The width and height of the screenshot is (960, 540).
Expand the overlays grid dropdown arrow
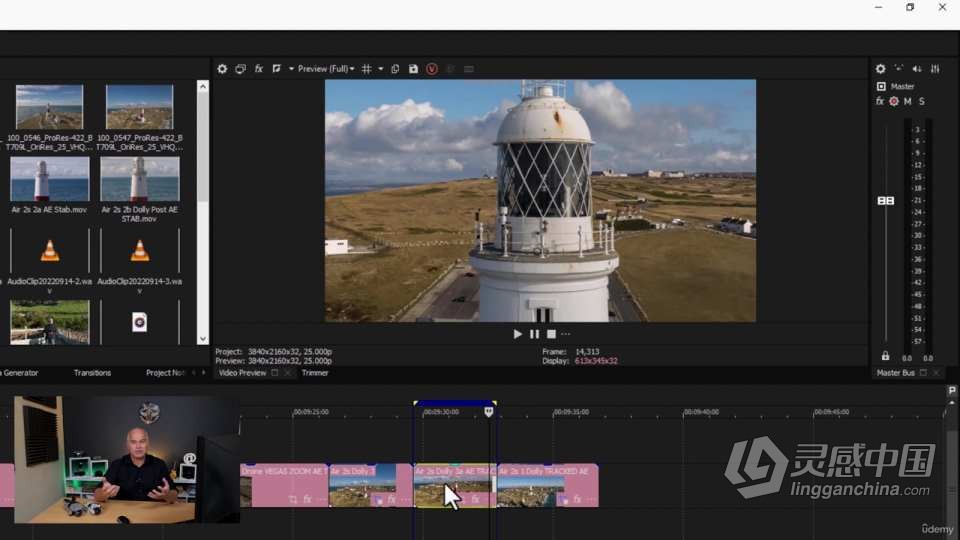[x=381, y=69]
